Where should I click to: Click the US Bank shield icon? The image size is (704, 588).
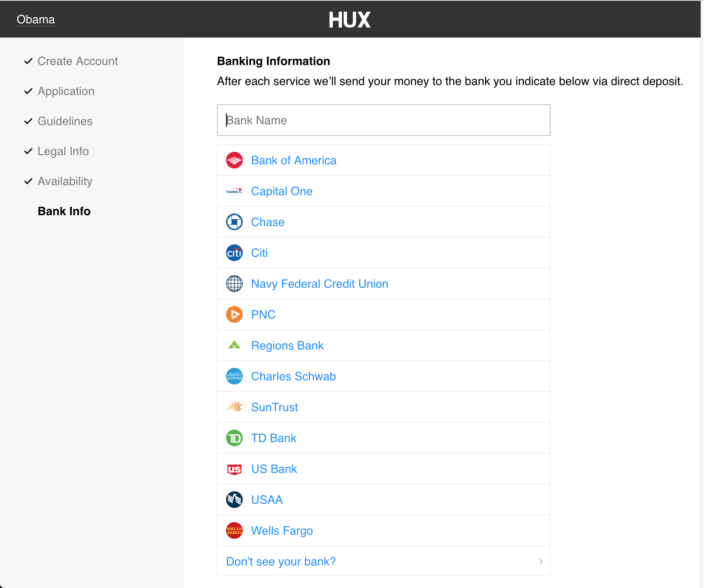tap(234, 470)
